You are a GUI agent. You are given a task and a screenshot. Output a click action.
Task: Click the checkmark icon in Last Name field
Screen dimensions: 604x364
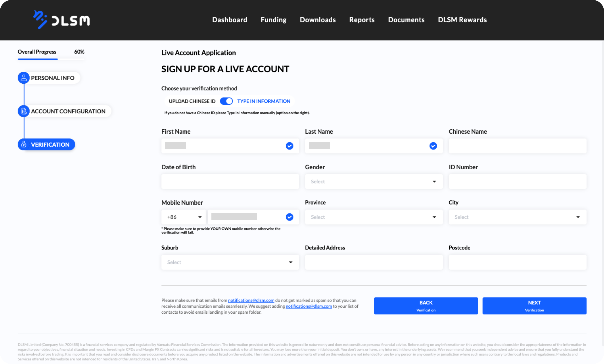[x=433, y=146]
